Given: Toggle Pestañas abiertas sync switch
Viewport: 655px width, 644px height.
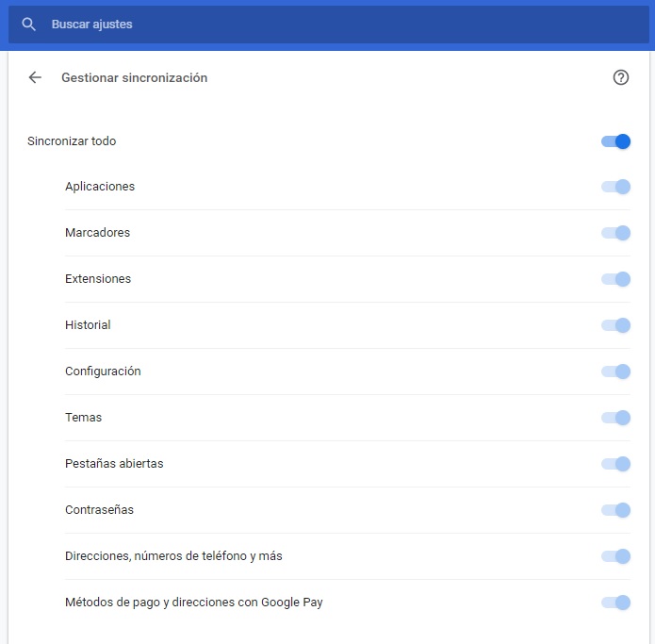Looking at the screenshot, I should coord(615,464).
